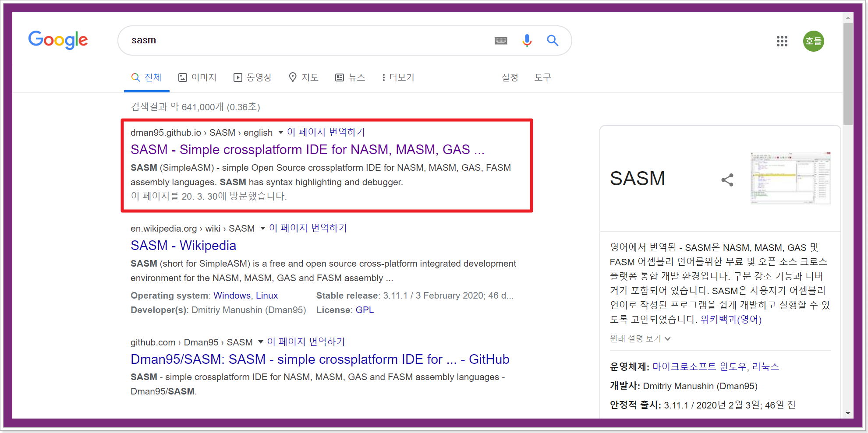Open the SASM screenshot thumbnail

tap(790, 178)
